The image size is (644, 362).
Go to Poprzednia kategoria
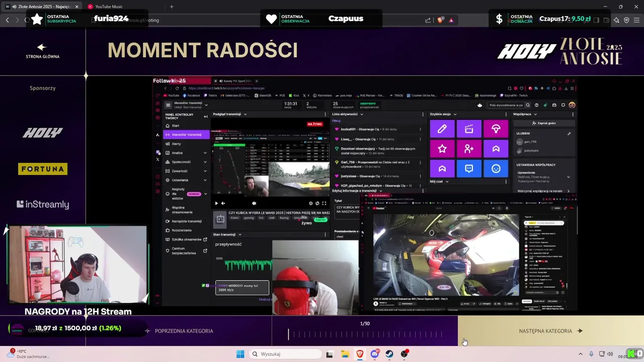click(x=179, y=331)
